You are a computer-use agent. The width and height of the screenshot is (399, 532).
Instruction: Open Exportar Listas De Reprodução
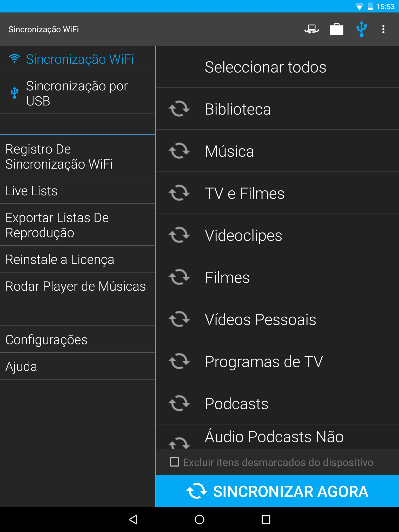coord(77,225)
